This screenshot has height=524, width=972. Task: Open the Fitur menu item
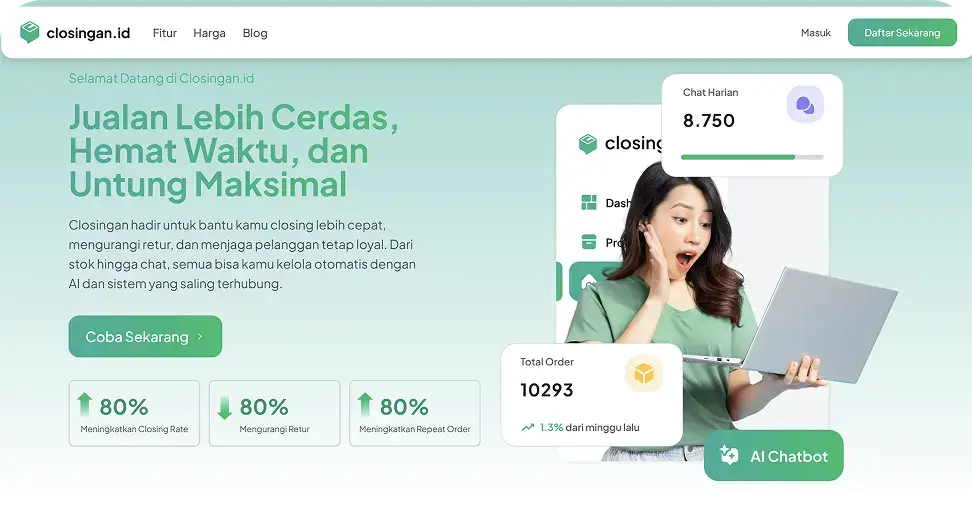pyautogui.click(x=165, y=33)
